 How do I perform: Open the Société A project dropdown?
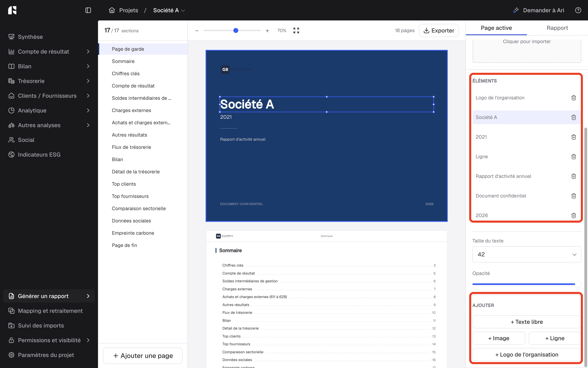pyautogui.click(x=169, y=10)
